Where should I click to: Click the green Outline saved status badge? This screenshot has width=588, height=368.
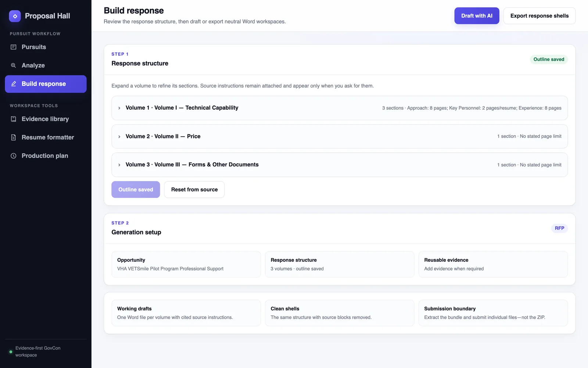549,59
